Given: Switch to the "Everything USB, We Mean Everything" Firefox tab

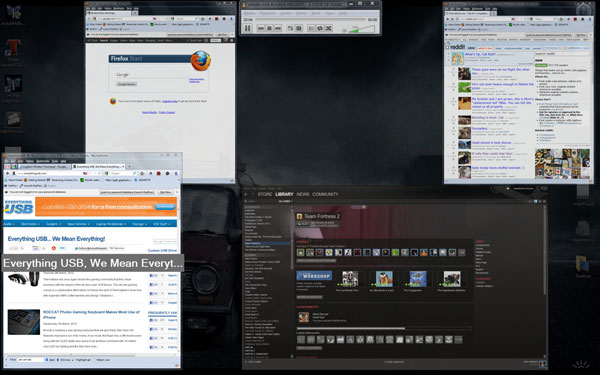Looking at the screenshot, I should pos(98,166).
